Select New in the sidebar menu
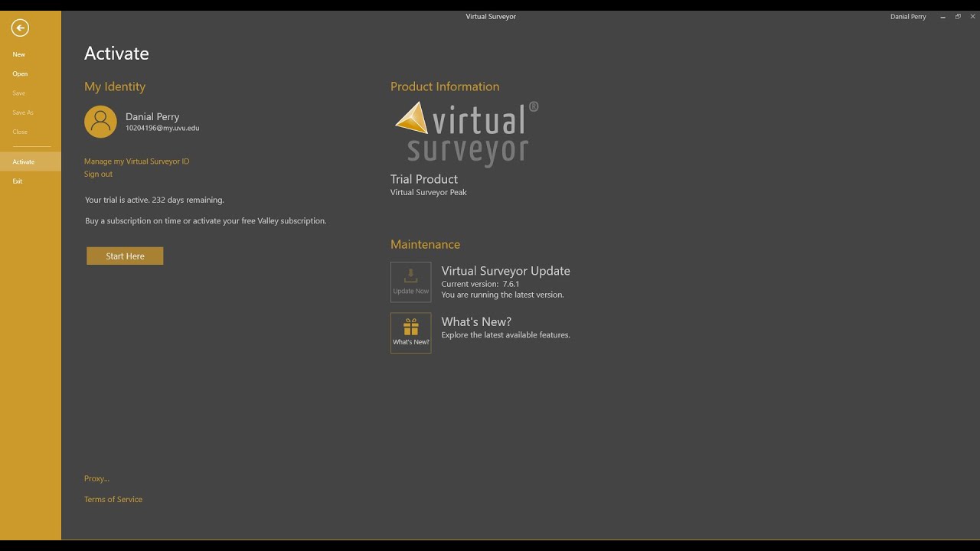The image size is (980, 551). coord(19,54)
